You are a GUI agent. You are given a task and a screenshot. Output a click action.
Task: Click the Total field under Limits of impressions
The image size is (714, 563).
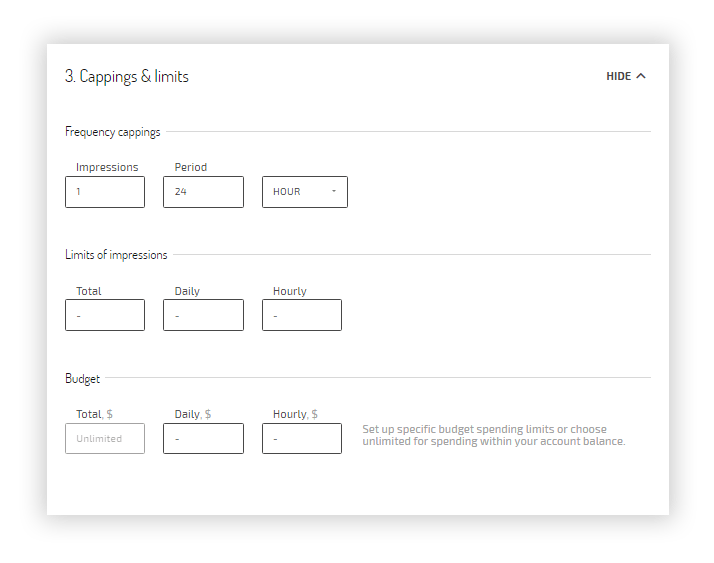pyautogui.click(x=105, y=315)
